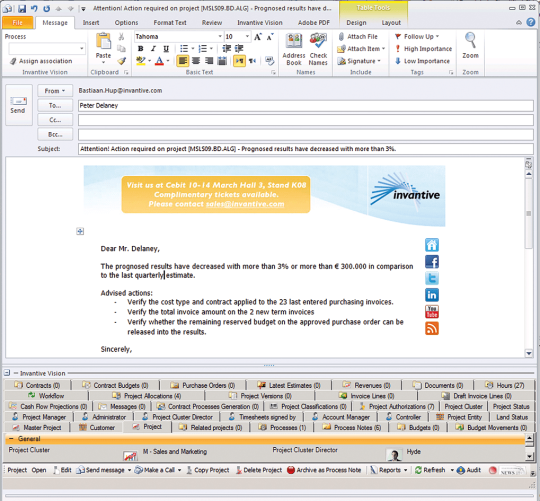This screenshot has width=540, height=501.
Task: Click the Send button
Action: pyautogui.click(x=18, y=105)
